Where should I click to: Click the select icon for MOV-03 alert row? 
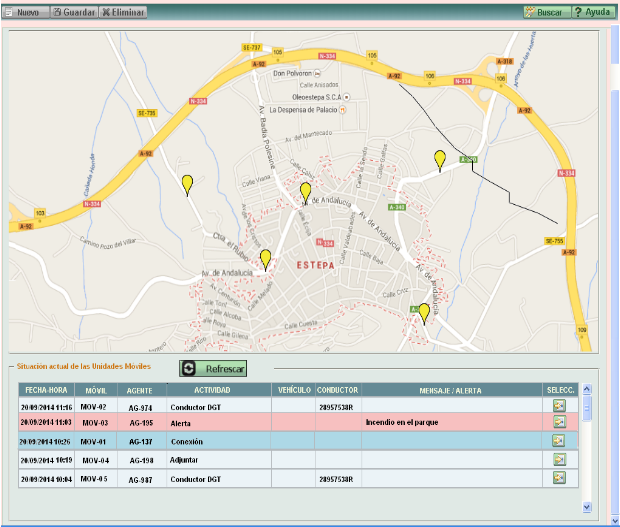point(558,423)
